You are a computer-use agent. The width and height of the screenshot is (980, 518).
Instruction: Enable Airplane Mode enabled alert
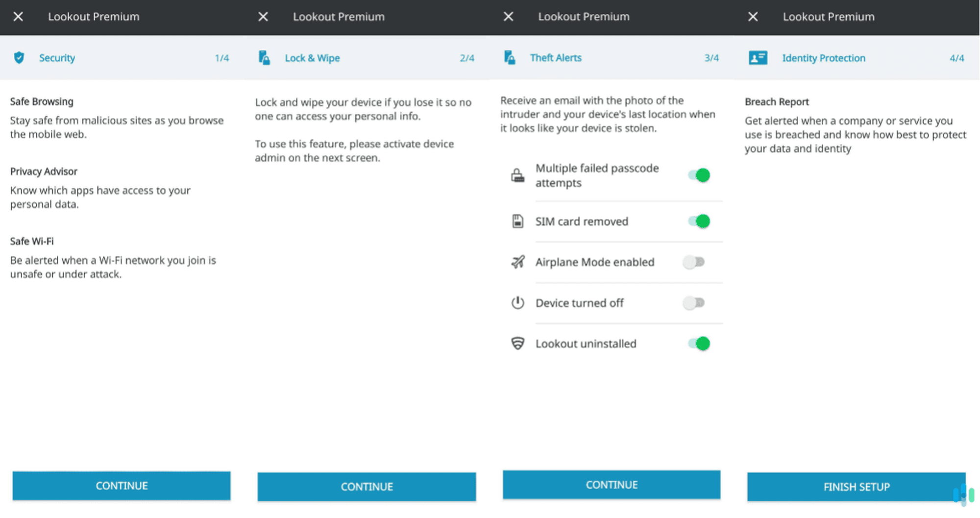pyautogui.click(x=694, y=262)
